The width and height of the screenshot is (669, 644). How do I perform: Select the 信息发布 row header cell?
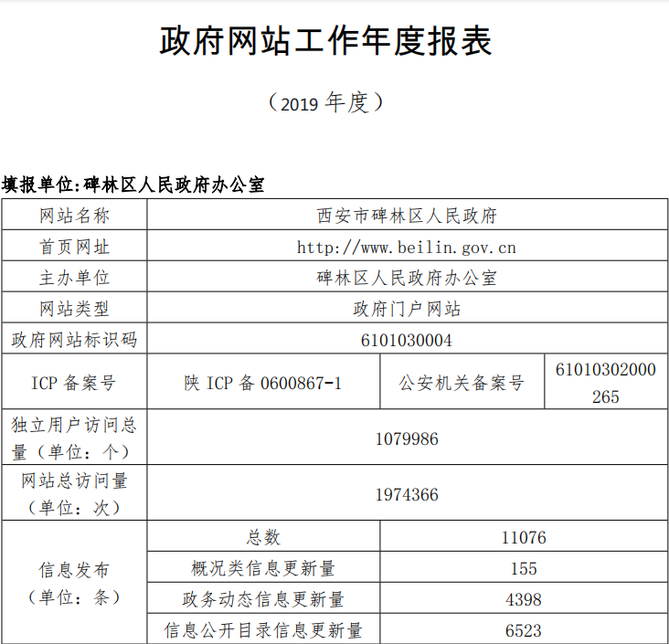[74, 583]
